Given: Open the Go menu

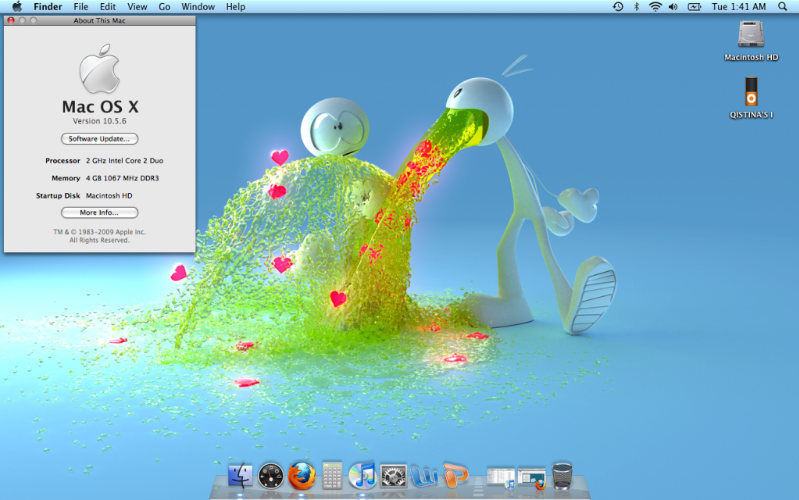Looking at the screenshot, I should [x=164, y=7].
